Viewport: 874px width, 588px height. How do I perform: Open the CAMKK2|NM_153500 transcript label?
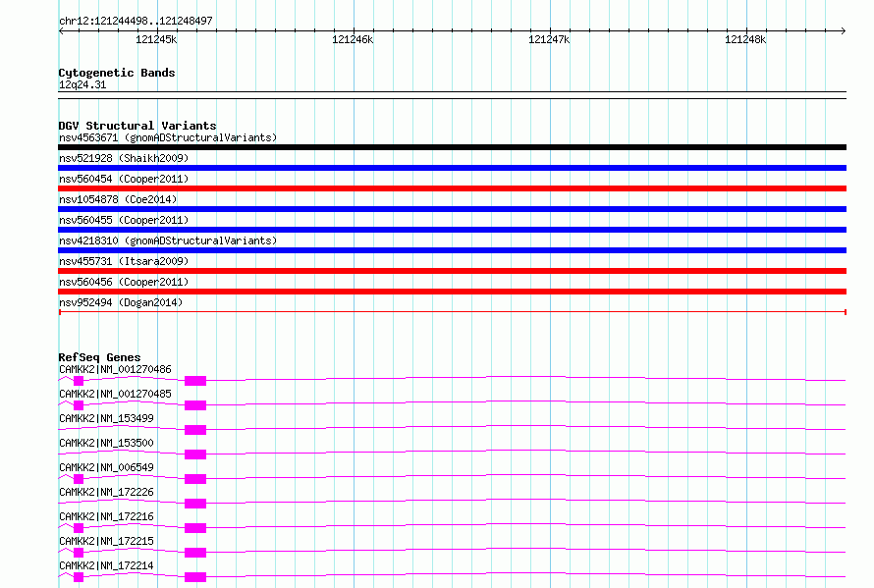pyautogui.click(x=106, y=443)
